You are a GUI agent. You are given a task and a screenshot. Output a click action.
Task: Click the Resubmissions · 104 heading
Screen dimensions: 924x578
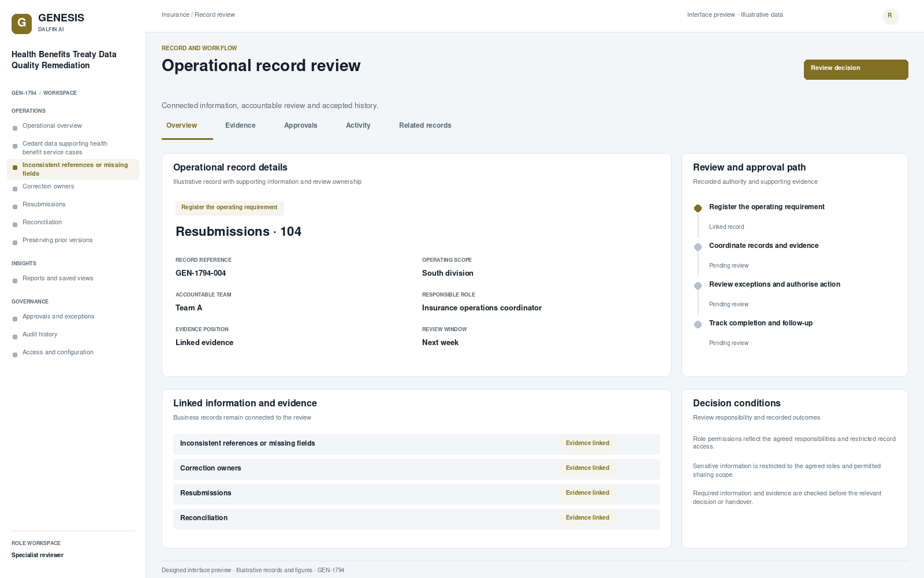[239, 232]
